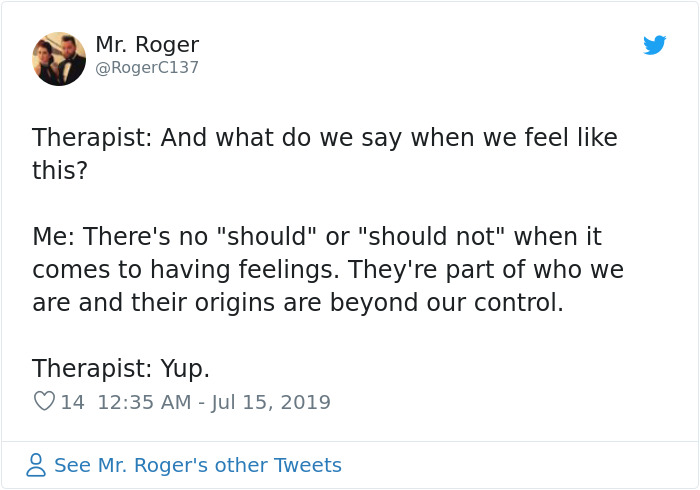Image resolution: width=700 pixels, height=490 pixels.
Task: Open the "Mr. Roger" display name
Action: click(x=147, y=45)
